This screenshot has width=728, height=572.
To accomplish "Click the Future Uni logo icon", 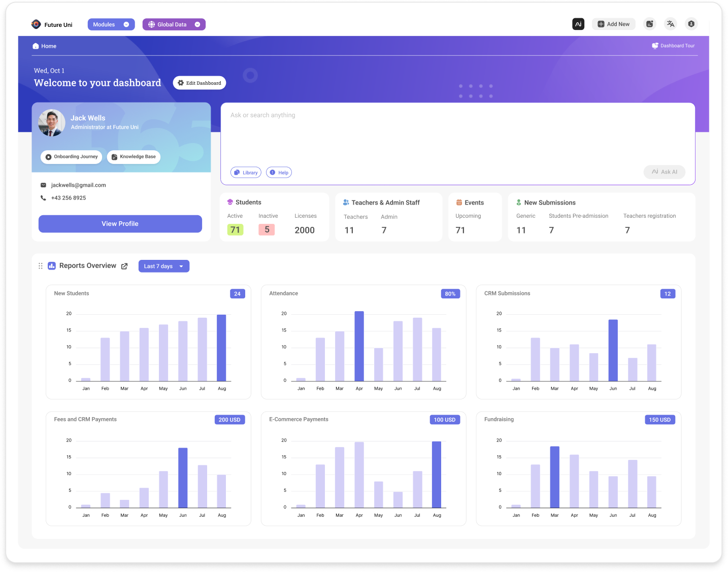I will [36, 24].
